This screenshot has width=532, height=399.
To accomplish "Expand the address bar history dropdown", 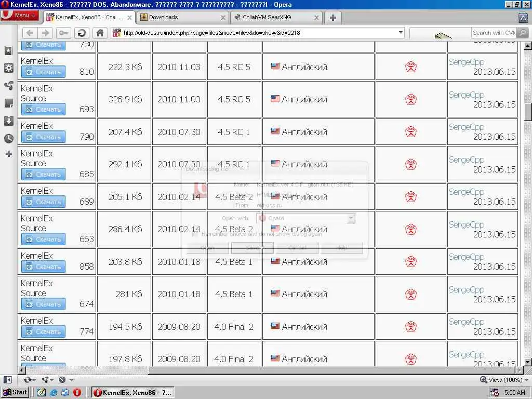I will click(401, 33).
